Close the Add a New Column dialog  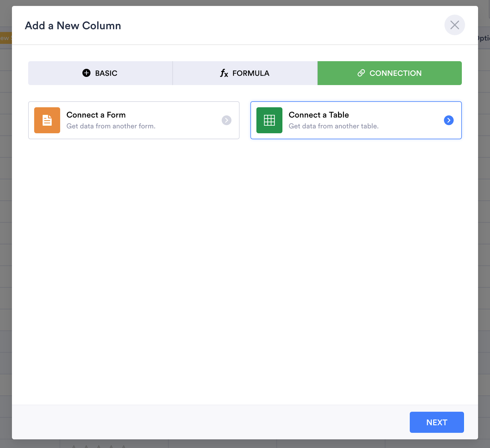pos(454,25)
